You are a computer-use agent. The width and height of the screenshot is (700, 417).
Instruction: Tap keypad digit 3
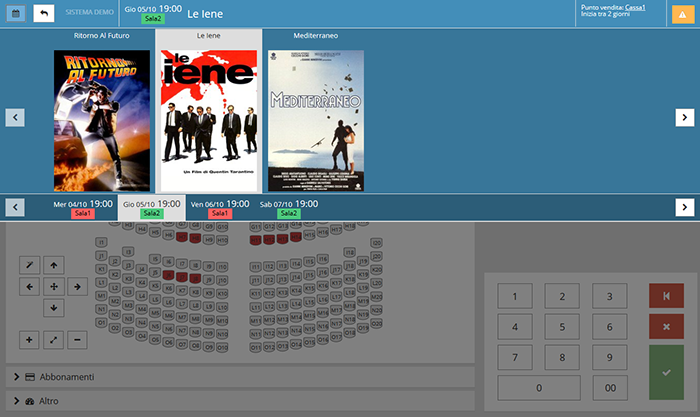[x=609, y=296]
